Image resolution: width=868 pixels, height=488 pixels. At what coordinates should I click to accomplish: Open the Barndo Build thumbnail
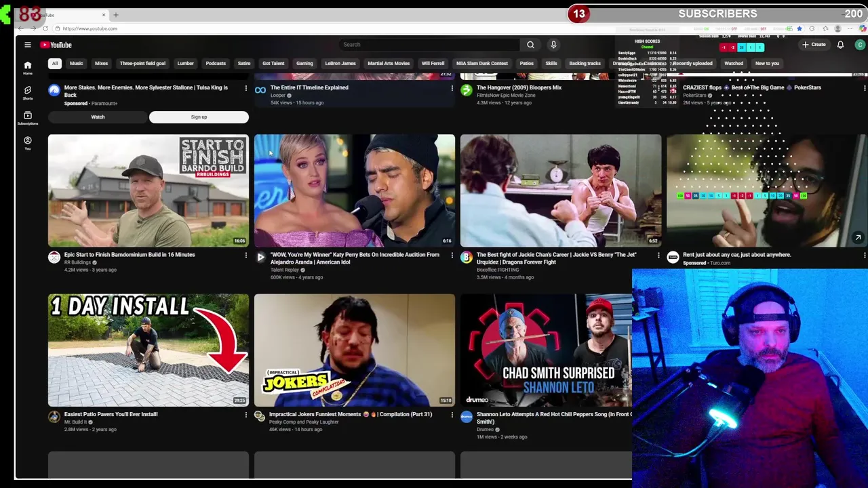point(149,190)
